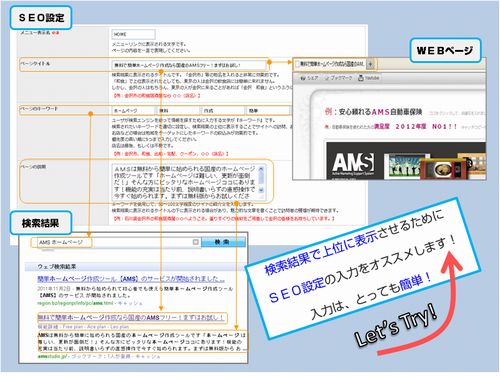This screenshot has width=500, height=376.
Task: Click the page title input field
Action: pyautogui.click(x=189, y=65)
